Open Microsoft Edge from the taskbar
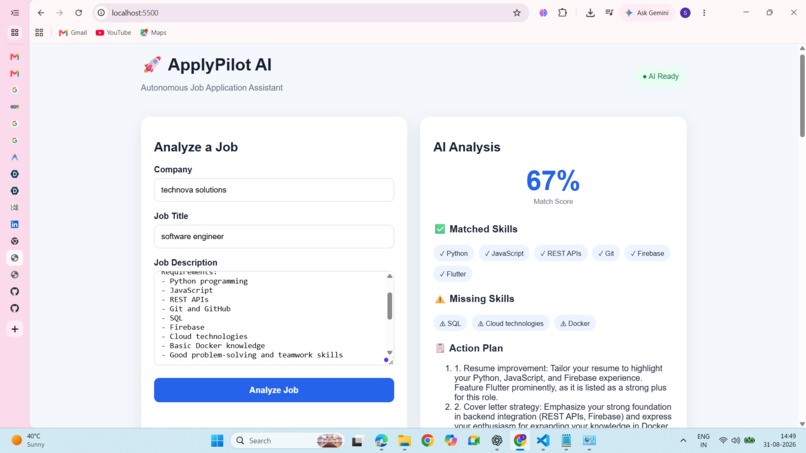 (381, 441)
